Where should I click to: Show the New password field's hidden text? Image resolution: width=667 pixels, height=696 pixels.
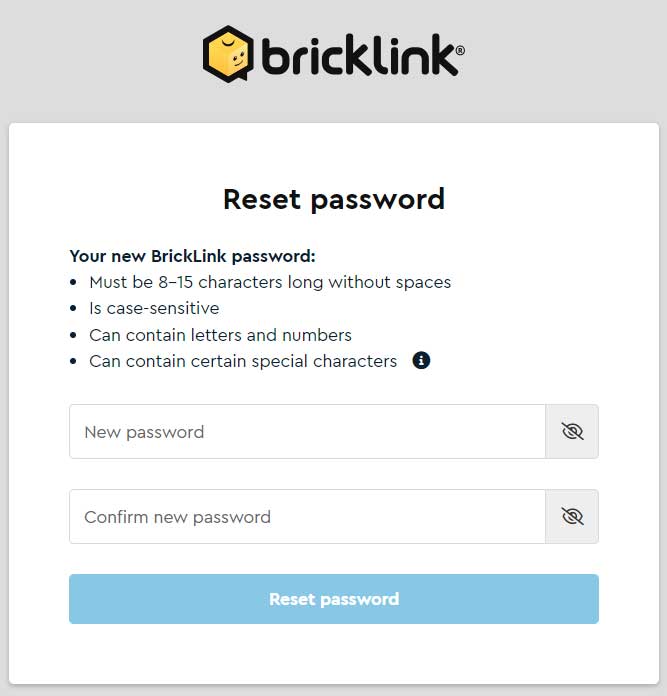[572, 432]
